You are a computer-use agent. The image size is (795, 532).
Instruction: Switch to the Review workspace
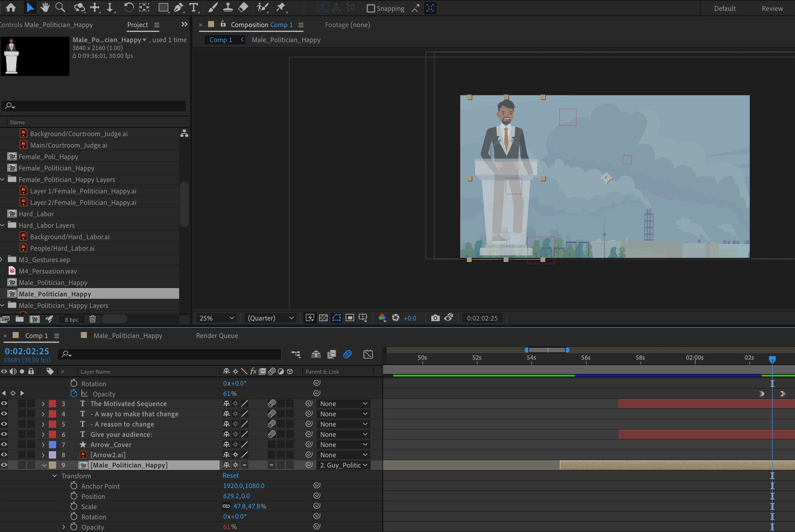pyautogui.click(x=772, y=8)
